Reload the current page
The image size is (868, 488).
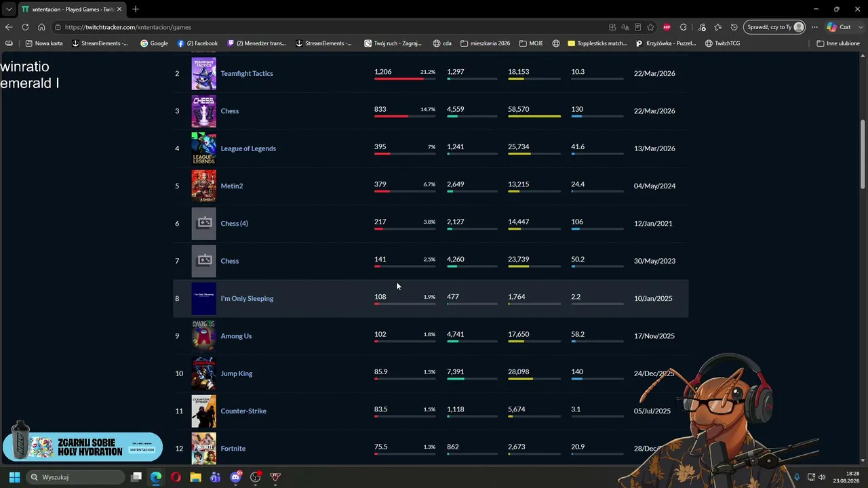pos(25,27)
